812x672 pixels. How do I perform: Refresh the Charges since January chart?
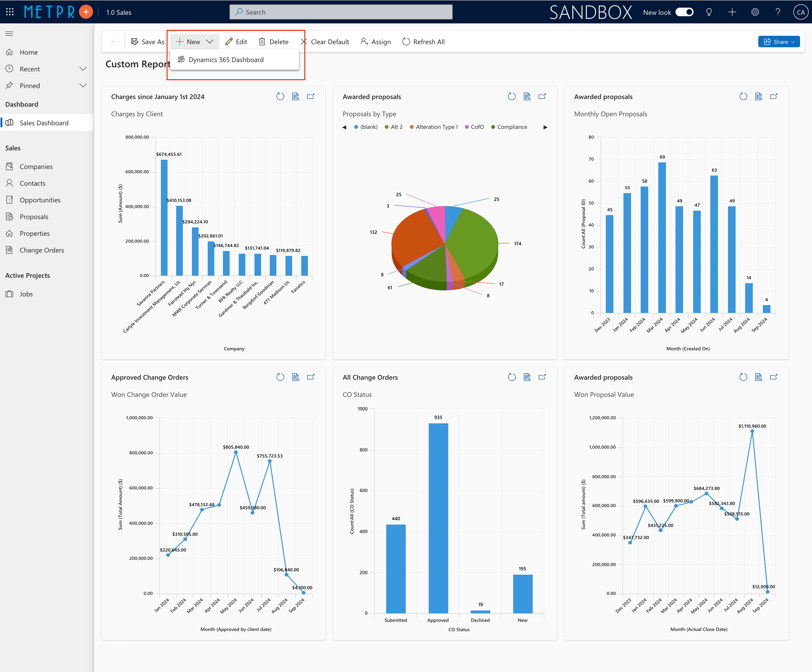pos(280,97)
